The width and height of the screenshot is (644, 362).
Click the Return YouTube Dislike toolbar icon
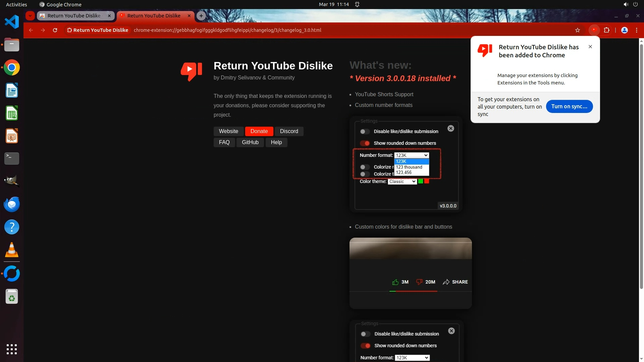tap(594, 30)
